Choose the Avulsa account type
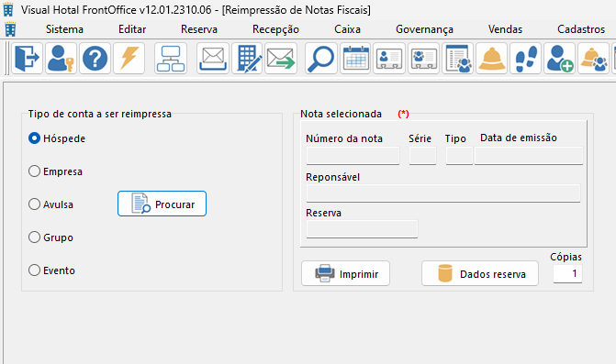The image size is (616, 364). 51,204
